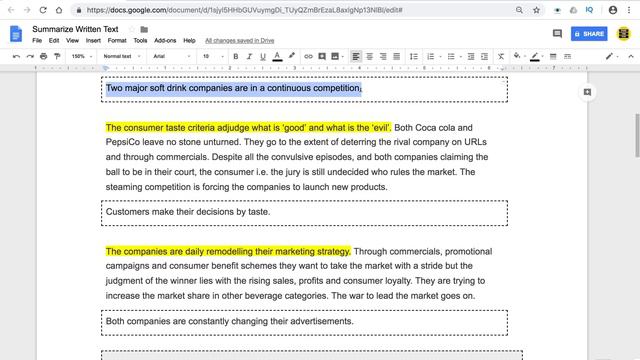The image size is (640, 360).
Task: Click the browser address bar URL
Action: coord(245,10)
